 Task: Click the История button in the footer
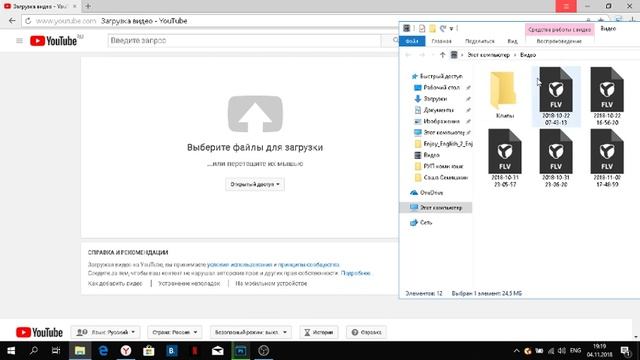(x=319, y=332)
